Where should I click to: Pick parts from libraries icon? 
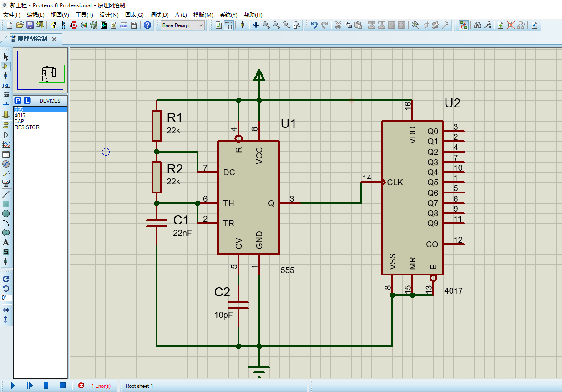(415, 25)
